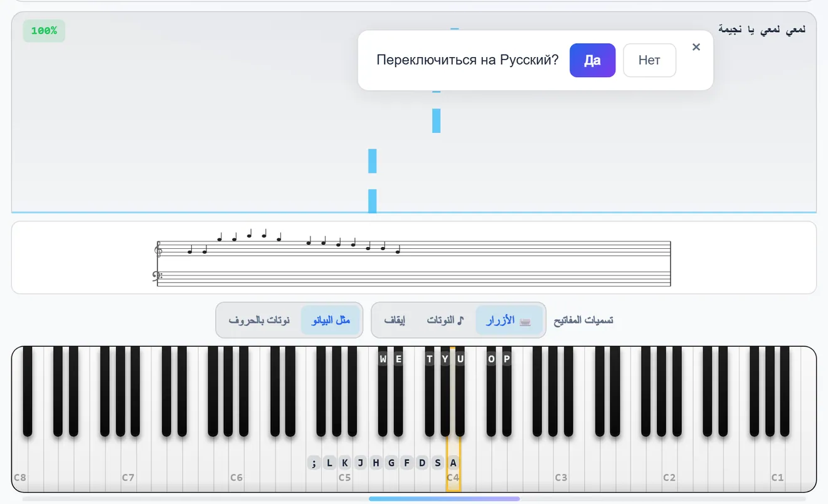Click the تسميات المفاتيح label

click(x=583, y=320)
